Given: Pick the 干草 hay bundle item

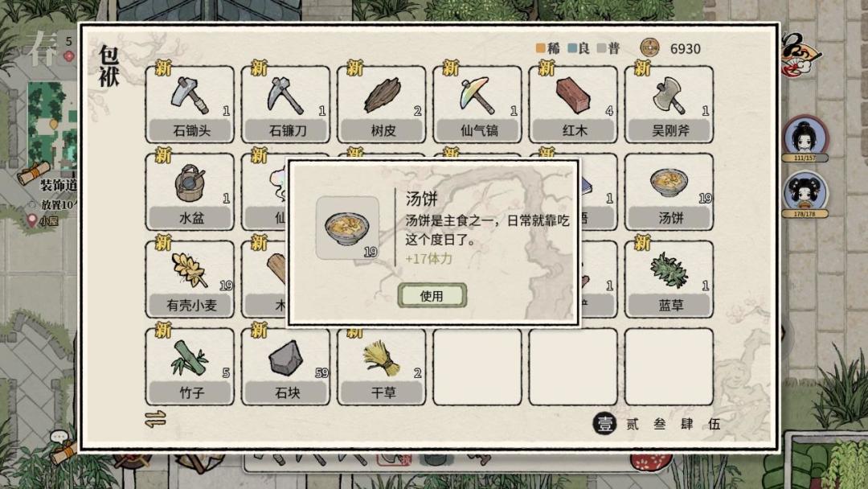Looking at the screenshot, I should click(x=382, y=367).
